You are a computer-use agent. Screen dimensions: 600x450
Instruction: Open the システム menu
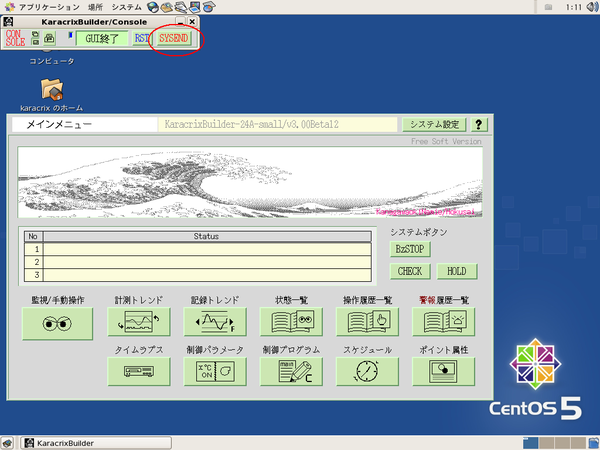(126, 7)
